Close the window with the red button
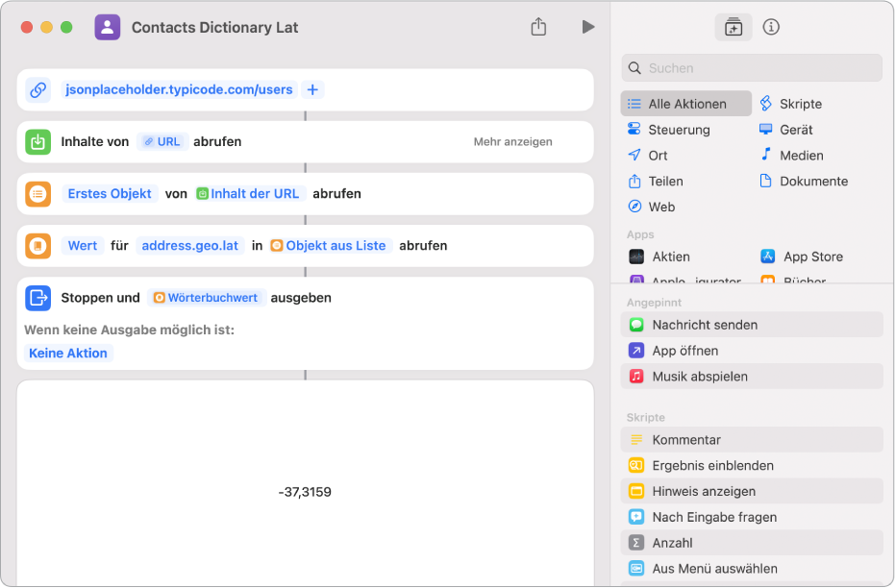 click(x=27, y=27)
